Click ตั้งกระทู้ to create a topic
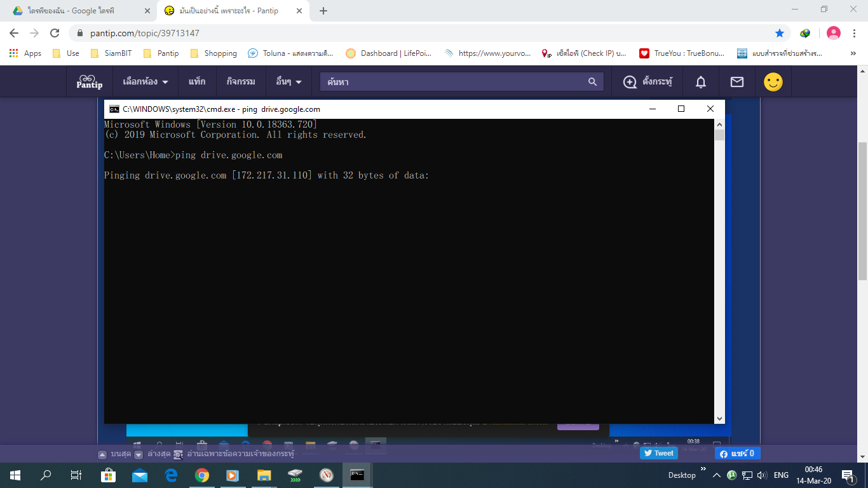 click(x=648, y=81)
